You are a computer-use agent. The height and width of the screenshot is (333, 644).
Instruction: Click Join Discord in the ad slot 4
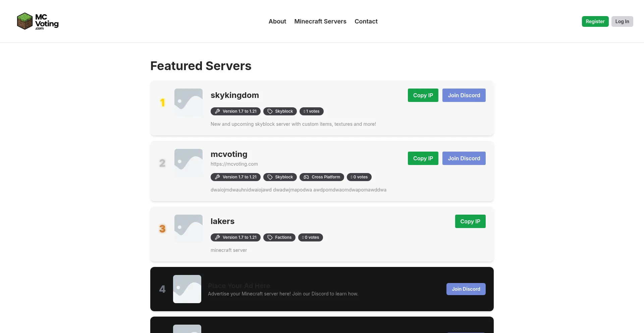(466, 289)
